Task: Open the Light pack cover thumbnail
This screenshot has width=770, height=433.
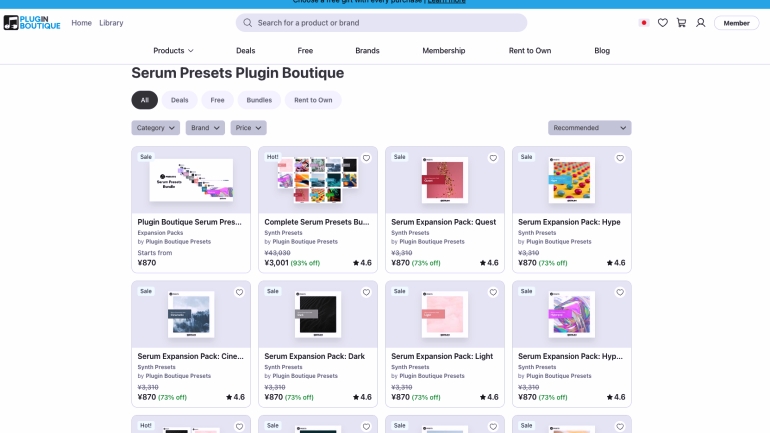Action: [445, 314]
